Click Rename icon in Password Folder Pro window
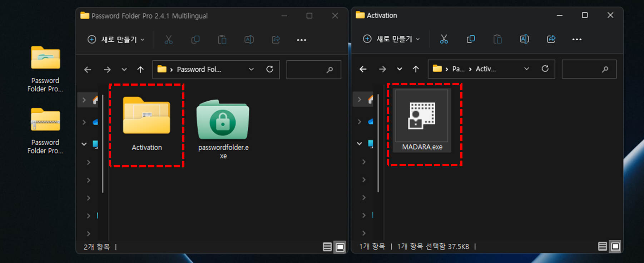Screen dimensions: 644x263 click(x=249, y=40)
